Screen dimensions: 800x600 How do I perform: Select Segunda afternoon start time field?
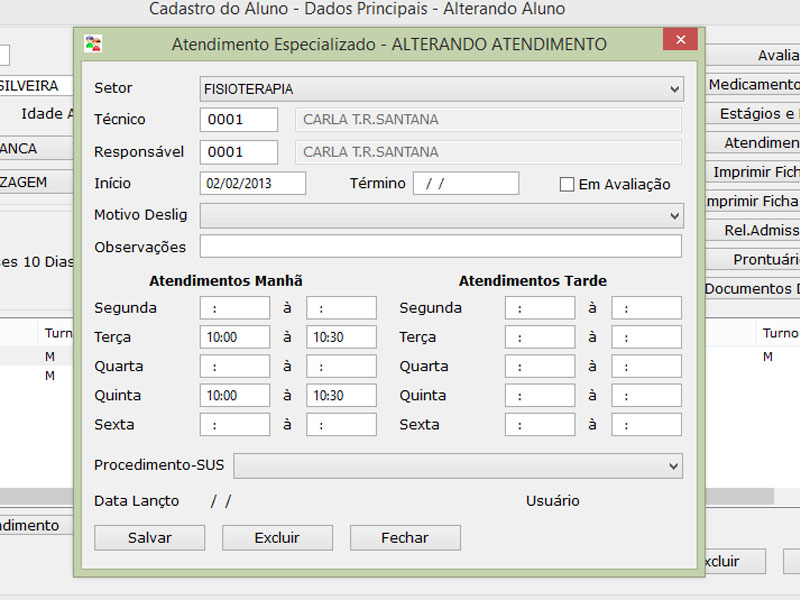(539, 308)
